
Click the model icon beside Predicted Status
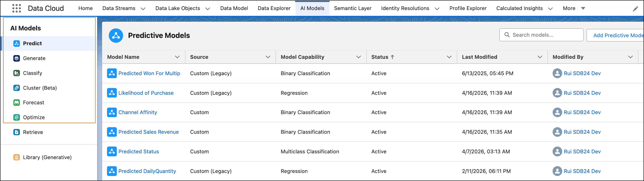click(112, 151)
